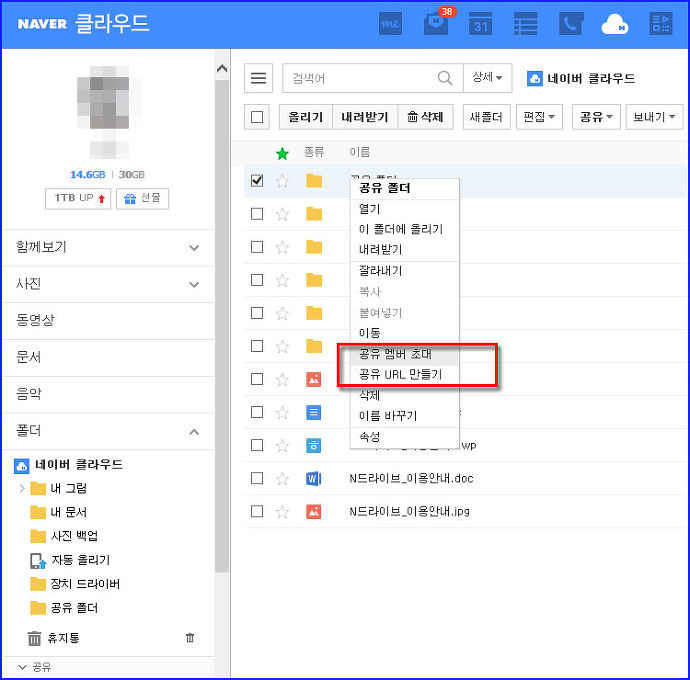690x680 pixels.
Task: Open the Naver me icon in header
Action: [x=390, y=23]
